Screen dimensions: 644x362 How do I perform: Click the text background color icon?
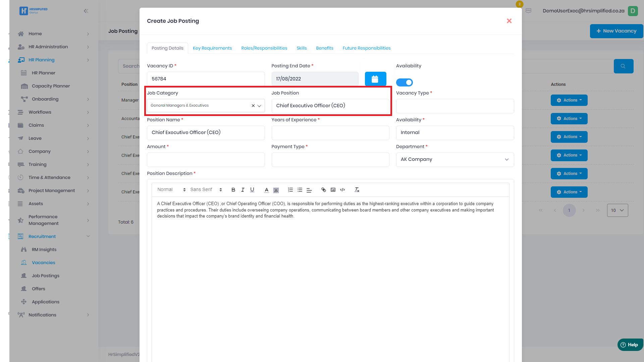tap(276, 190)
